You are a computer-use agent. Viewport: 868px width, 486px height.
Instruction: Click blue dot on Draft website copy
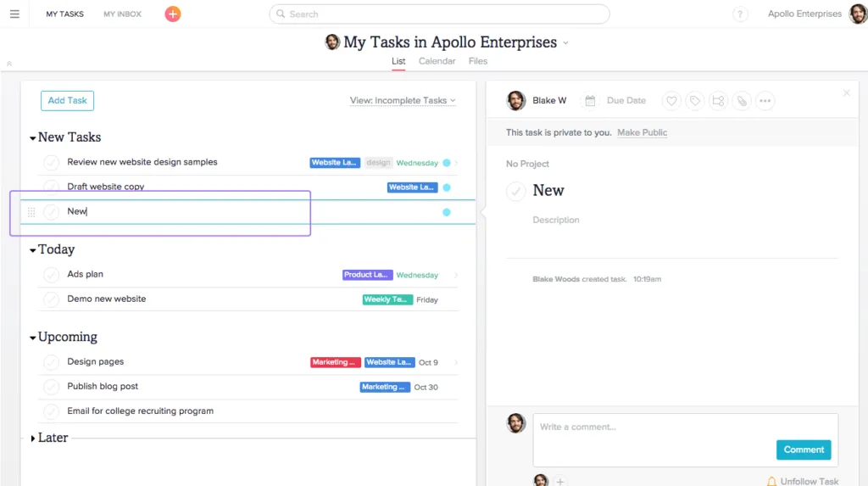point(447,187)
